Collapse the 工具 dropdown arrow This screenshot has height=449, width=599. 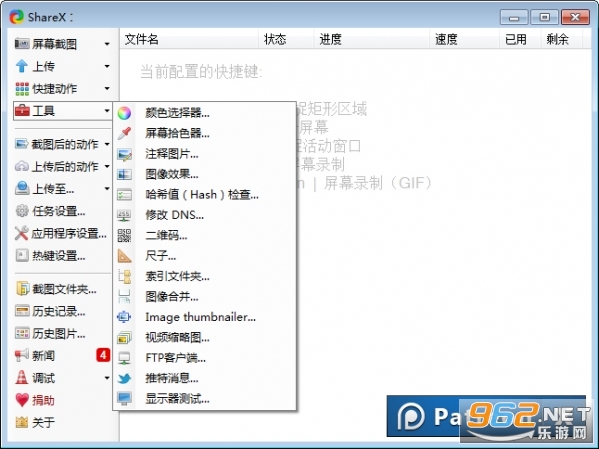click(x=107, y=111)
